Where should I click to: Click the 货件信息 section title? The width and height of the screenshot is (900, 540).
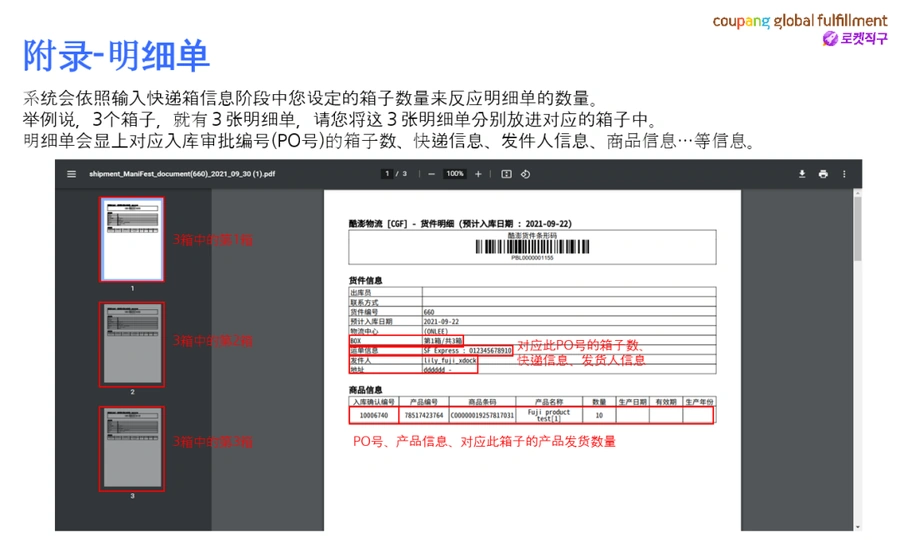(365, 281)
